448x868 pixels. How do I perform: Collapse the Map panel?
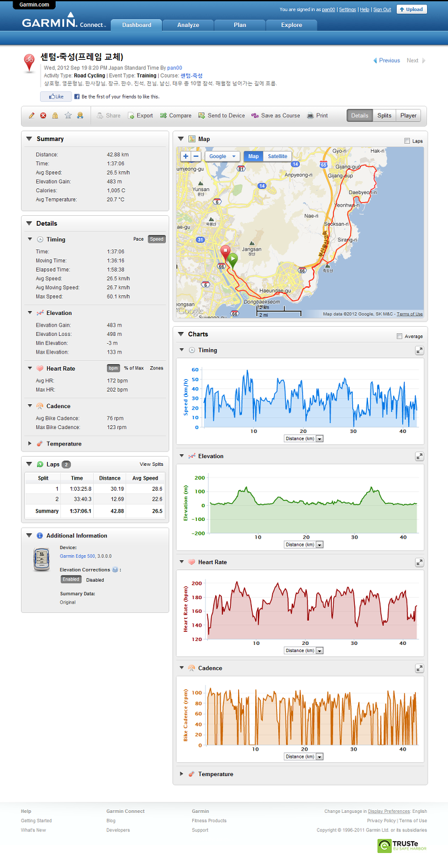coord(181,139)
